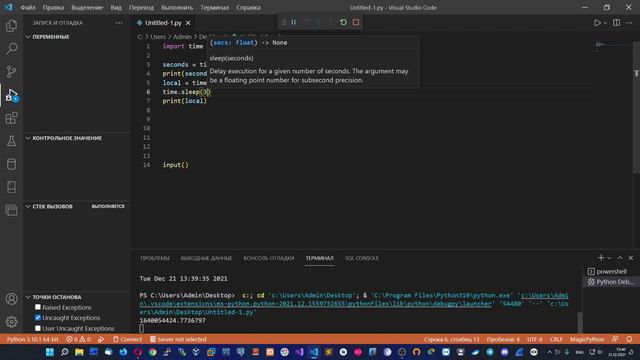Open taskbar search magnifier
Viewport: 640px width, 360px height.
pyautogui.click(x=64, y=352)
